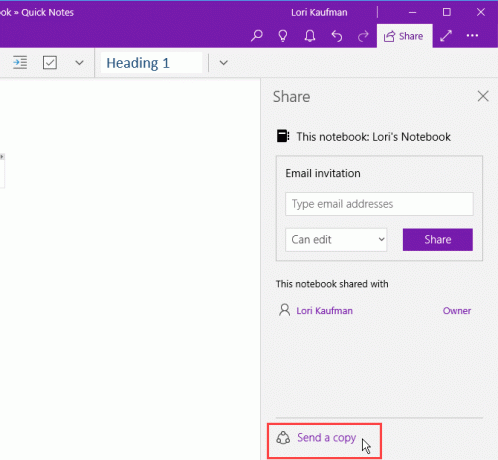Expand the dropdown arrow next to the to-do tag
Screen dimensions: 498x460
pyautogui.click(x=79, y=63)
